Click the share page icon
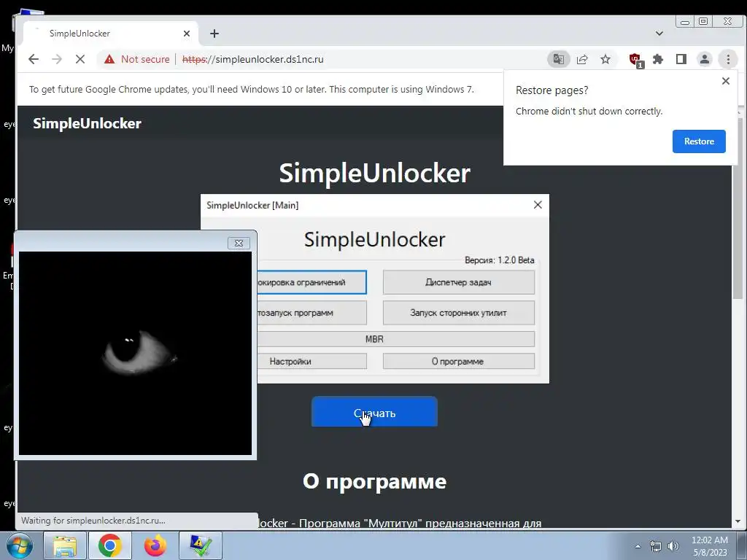747x560 pixels. [582, 59]
